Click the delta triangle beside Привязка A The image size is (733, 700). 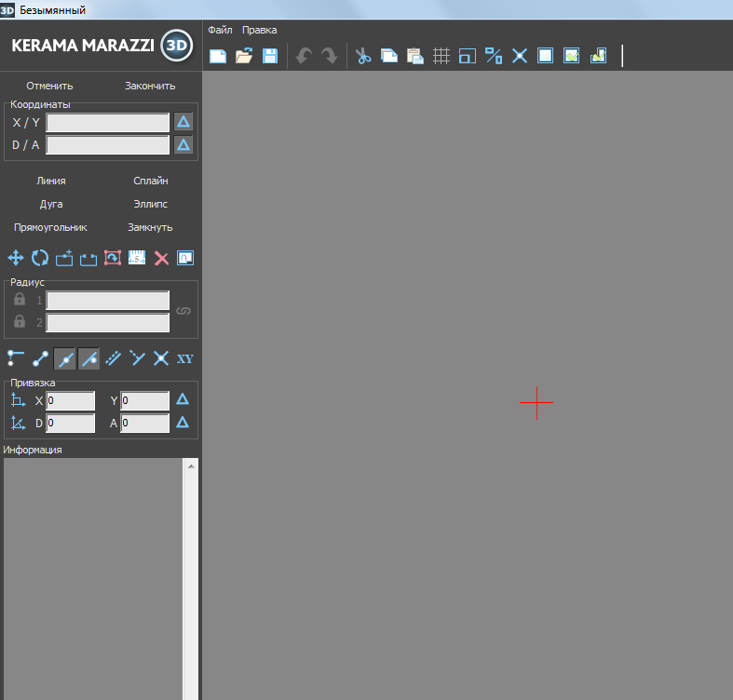[183, 423]
